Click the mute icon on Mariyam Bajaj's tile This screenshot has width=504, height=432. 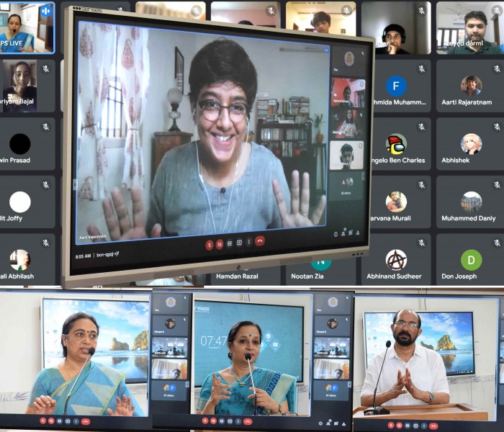coord(46,68)
